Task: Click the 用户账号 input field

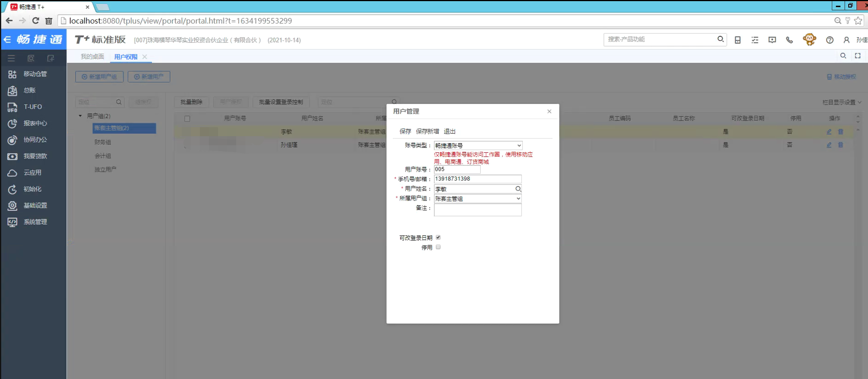Action: (x=457, y=169)
